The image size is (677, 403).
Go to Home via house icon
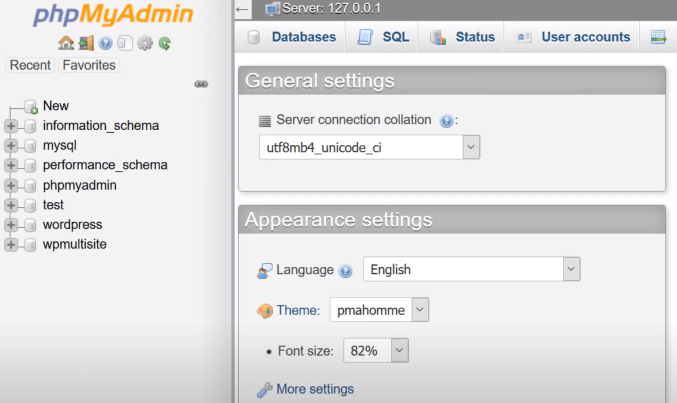[66, 43]
